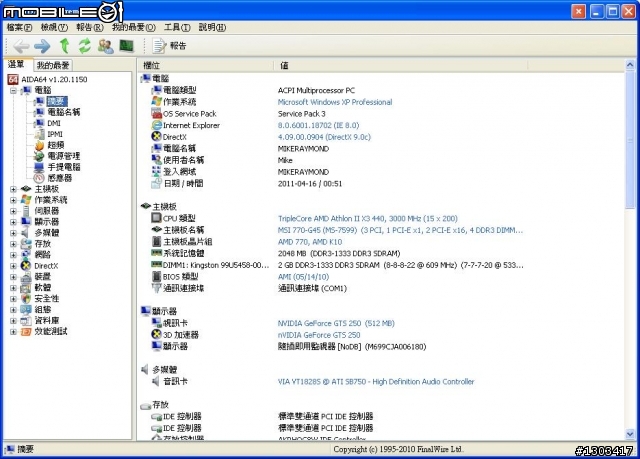Switch to the 我的最愛 tab
Image resolution: width=640 pixels, height=459 pixels.
point(53,65)
